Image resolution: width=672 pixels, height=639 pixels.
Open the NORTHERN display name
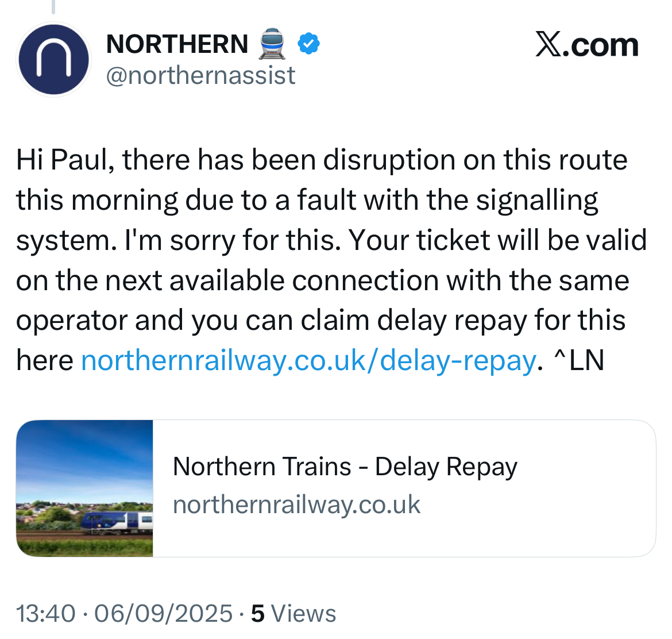pyautogui.click(x=177, y=45)
